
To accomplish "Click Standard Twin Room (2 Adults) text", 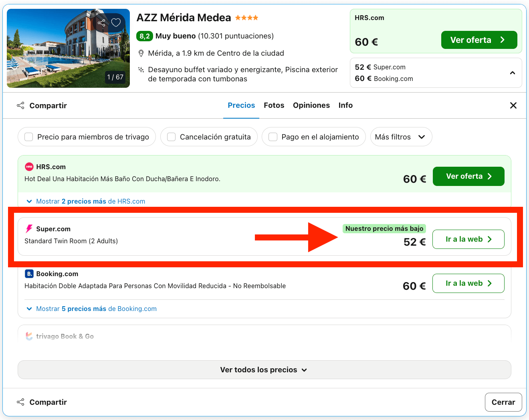I will (x=71, y=241).
